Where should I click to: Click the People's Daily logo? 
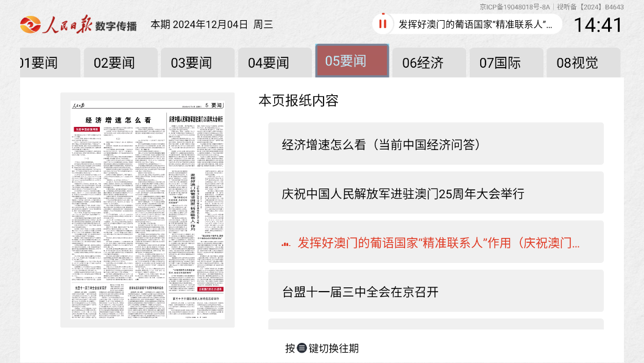pos(78,24)
